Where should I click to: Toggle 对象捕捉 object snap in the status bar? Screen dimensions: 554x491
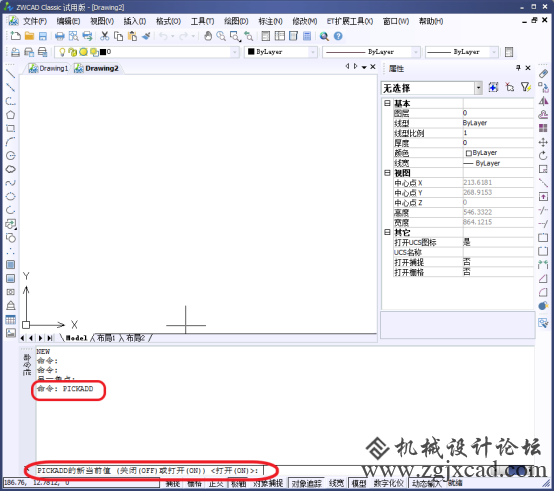268,483
